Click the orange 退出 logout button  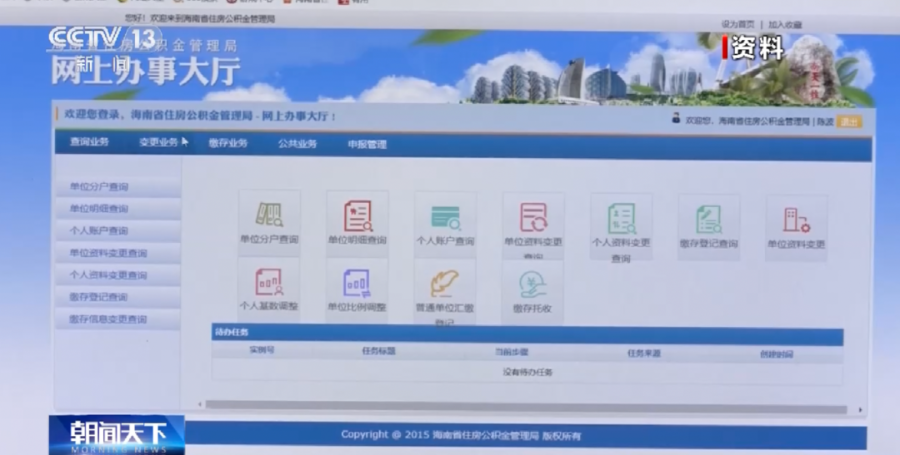click(849, 121)
